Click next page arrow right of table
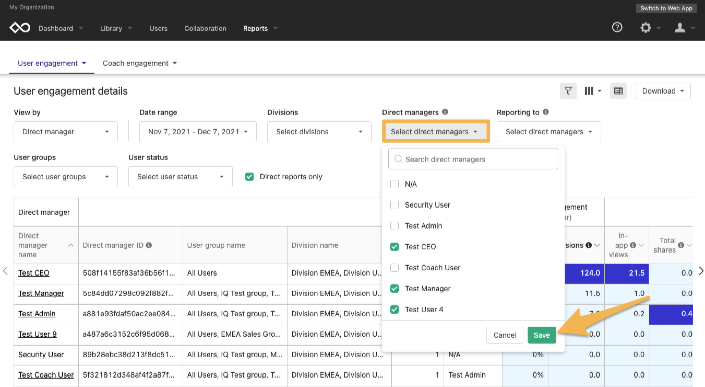 701,271
